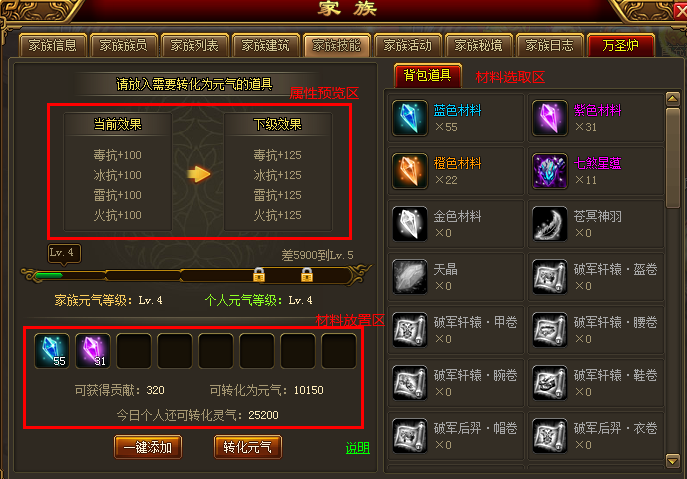Click the scroll up arrow in material list
This screenshot has width=687, height=479.
[673, 99]
